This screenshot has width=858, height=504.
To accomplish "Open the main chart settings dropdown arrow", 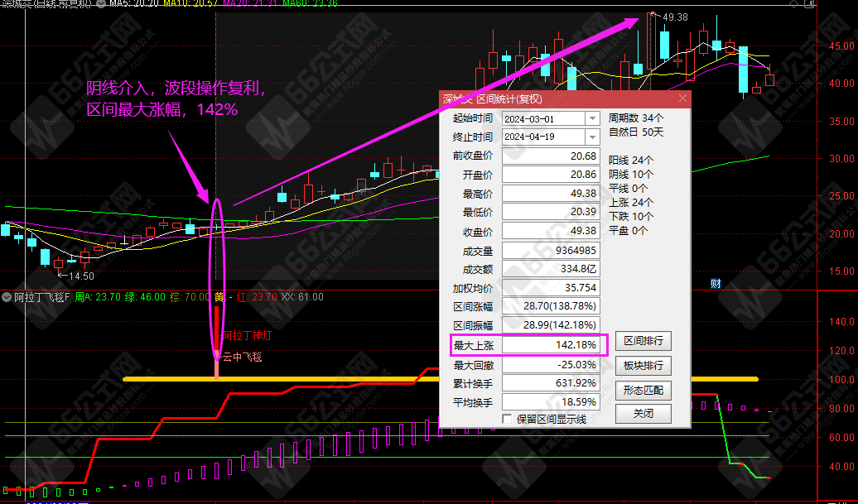I will 100,4.
